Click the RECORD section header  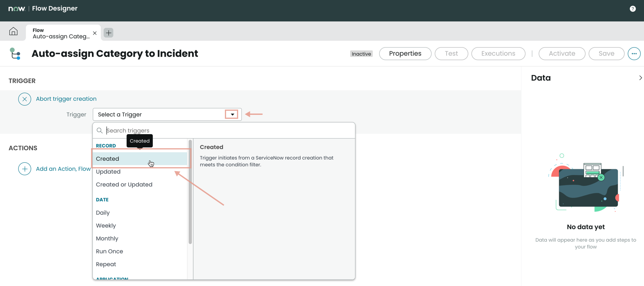pos(106,146)
